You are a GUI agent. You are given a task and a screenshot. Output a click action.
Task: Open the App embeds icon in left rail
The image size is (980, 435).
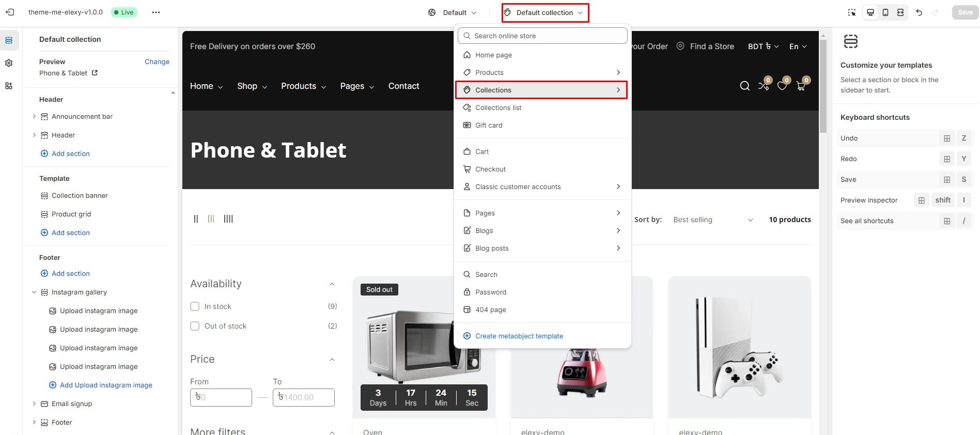point(9,86)
